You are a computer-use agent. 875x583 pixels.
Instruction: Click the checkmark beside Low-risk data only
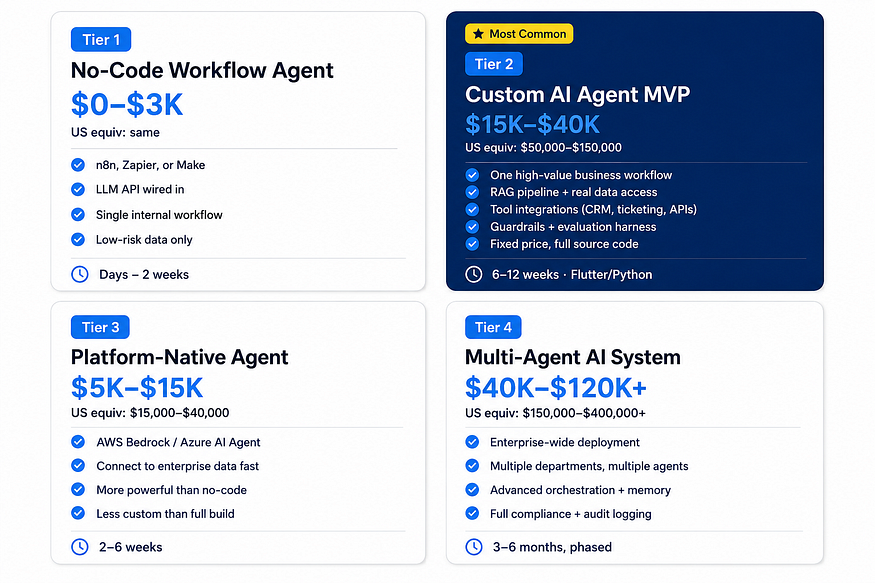[x=78, y=240]
